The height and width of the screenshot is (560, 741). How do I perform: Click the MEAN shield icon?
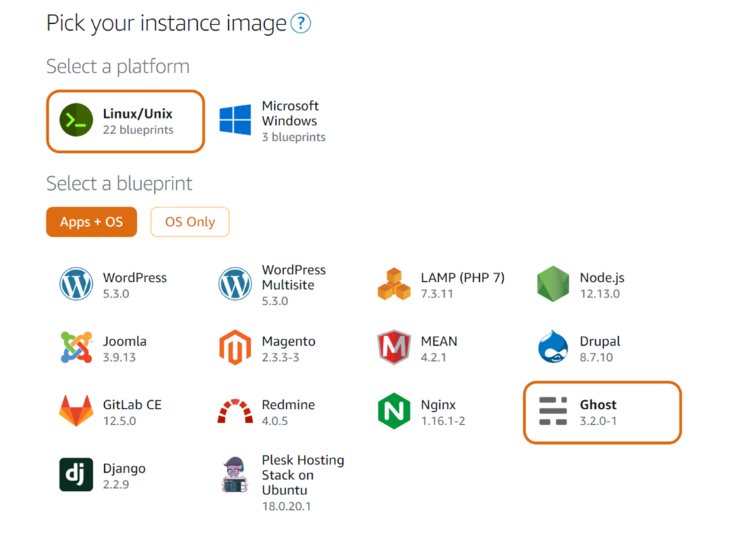pos(394,348)
